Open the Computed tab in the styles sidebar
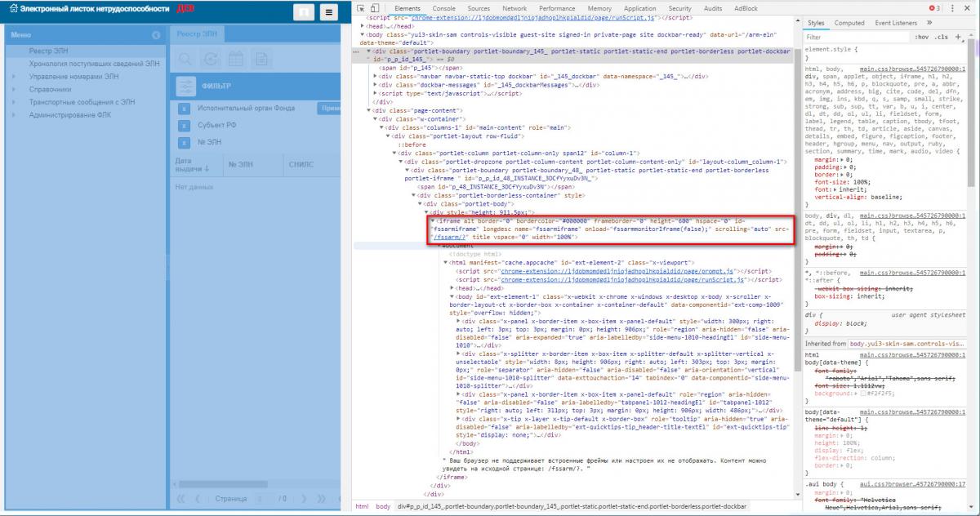The image size is (980, 516). (849, 23)
